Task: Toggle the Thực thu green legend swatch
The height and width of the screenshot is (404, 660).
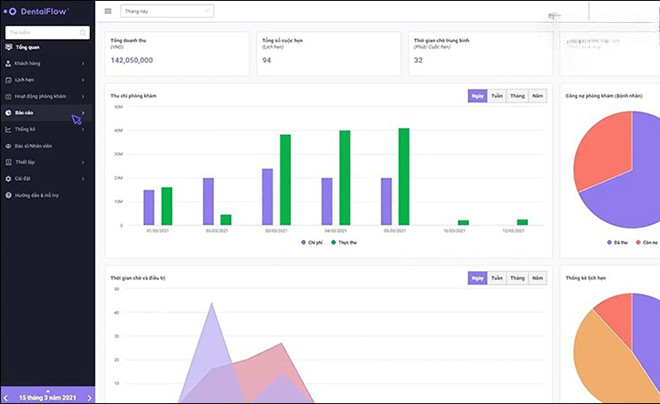Action: point(332,242)
